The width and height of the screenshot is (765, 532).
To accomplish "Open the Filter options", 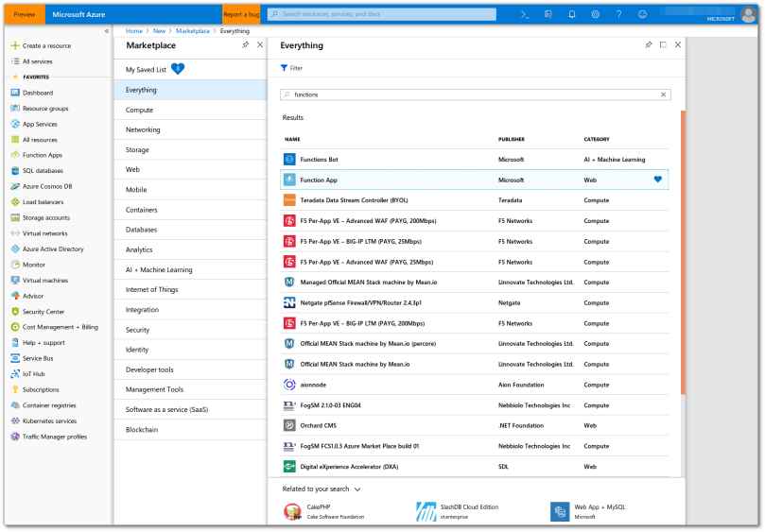I will coord(291,68).
